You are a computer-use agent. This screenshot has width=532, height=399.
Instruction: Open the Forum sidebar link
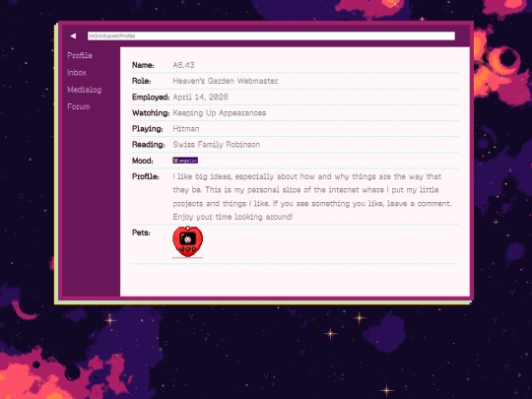coord(79,106)
